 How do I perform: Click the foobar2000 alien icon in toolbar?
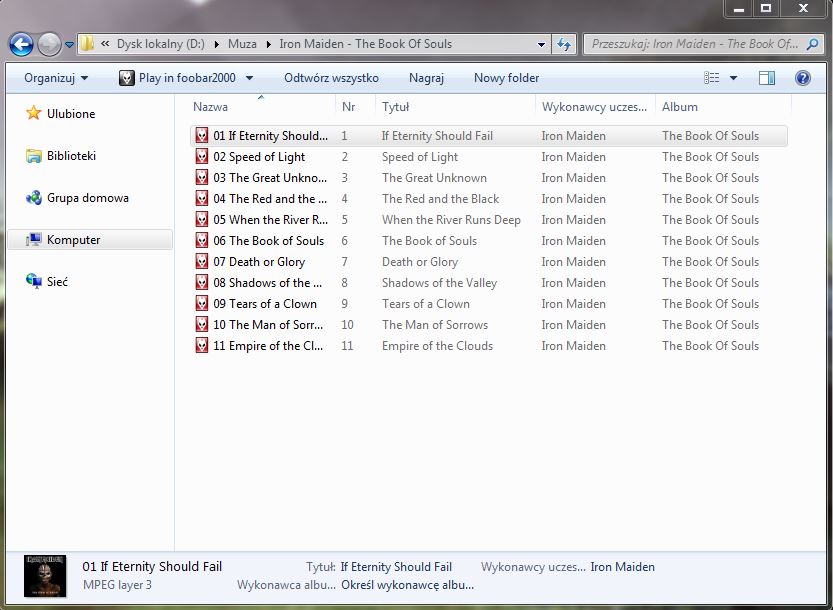tap(126, 78)
